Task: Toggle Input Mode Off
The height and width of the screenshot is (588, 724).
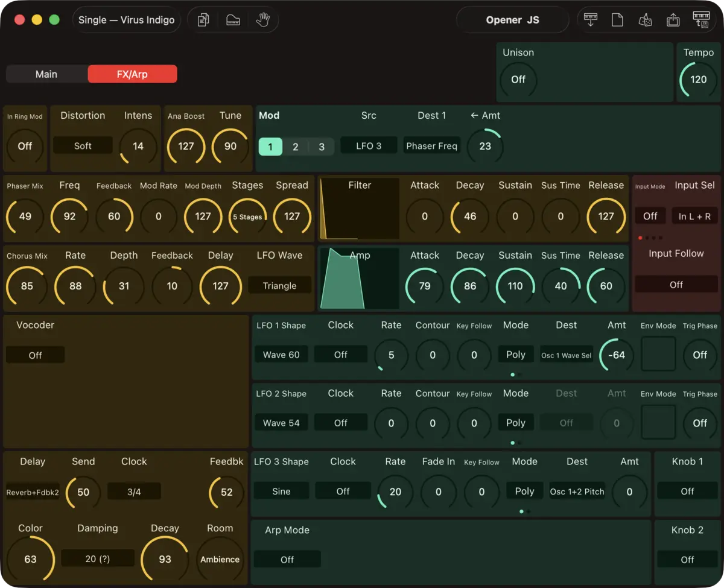Action: pos(650,216)
